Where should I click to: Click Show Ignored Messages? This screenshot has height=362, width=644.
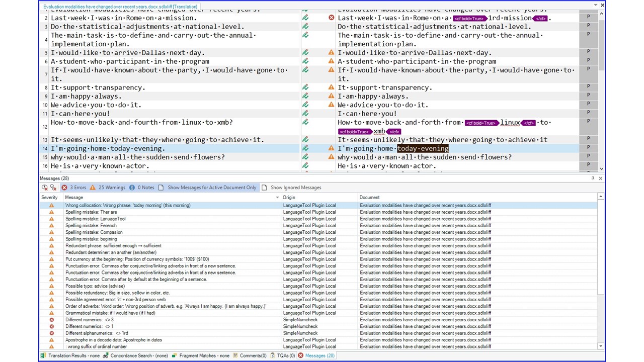pyautogui.click(x=291, y=188)
